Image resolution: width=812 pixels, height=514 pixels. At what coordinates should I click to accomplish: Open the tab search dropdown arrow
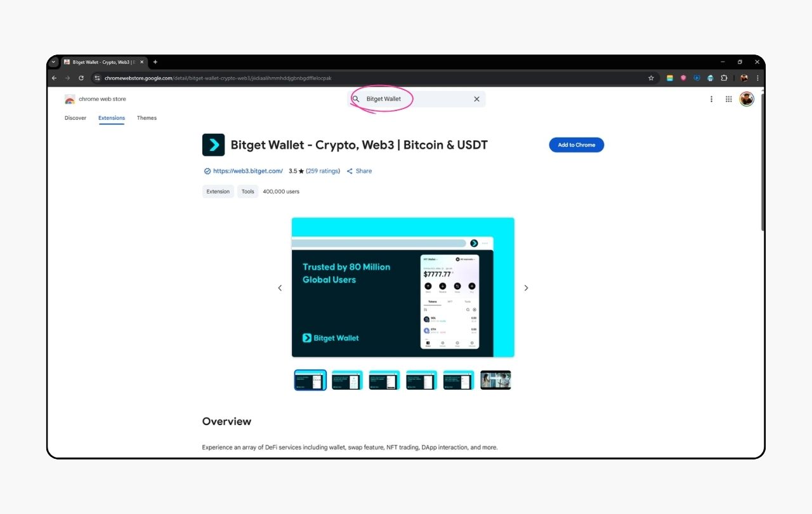coord(53,62)
